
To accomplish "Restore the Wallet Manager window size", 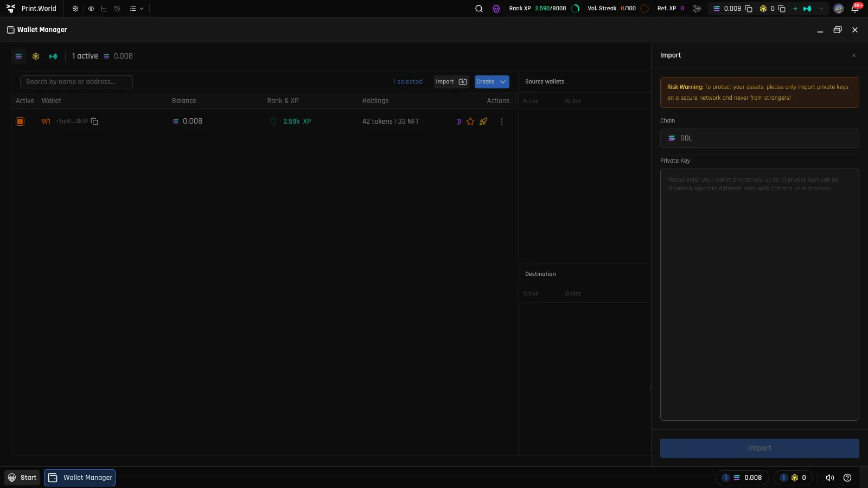I will (838, 30).
